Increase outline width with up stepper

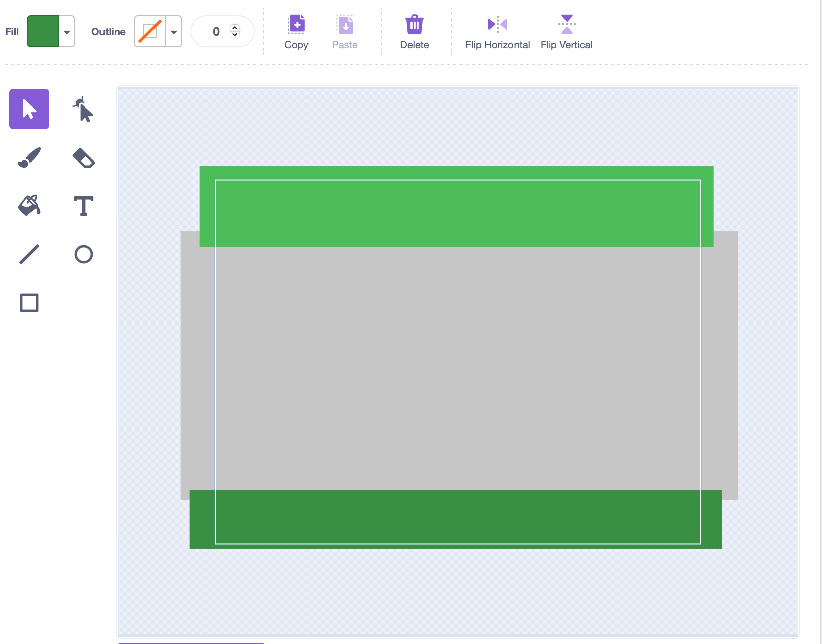[235, 28]
